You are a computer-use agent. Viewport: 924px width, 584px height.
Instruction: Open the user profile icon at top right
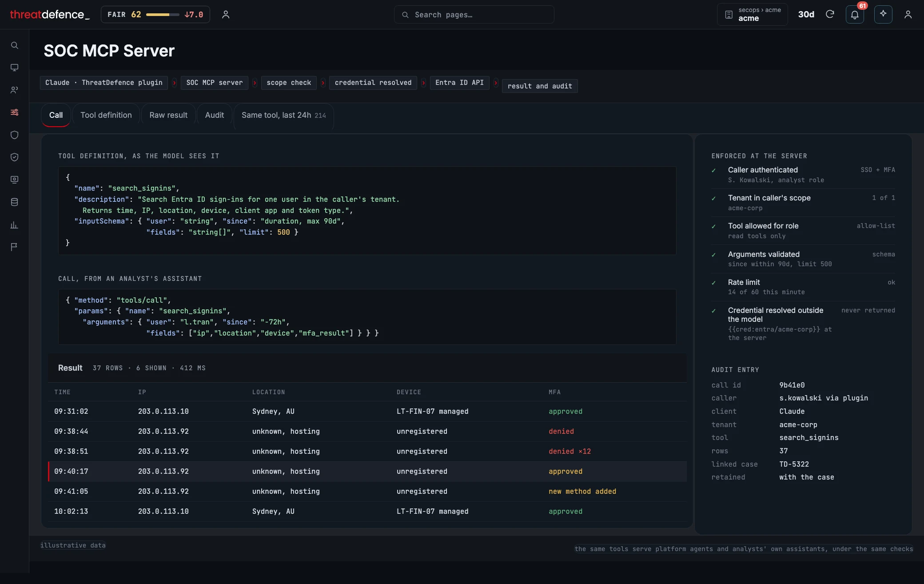pyautogui.click(x=908, y=15)
